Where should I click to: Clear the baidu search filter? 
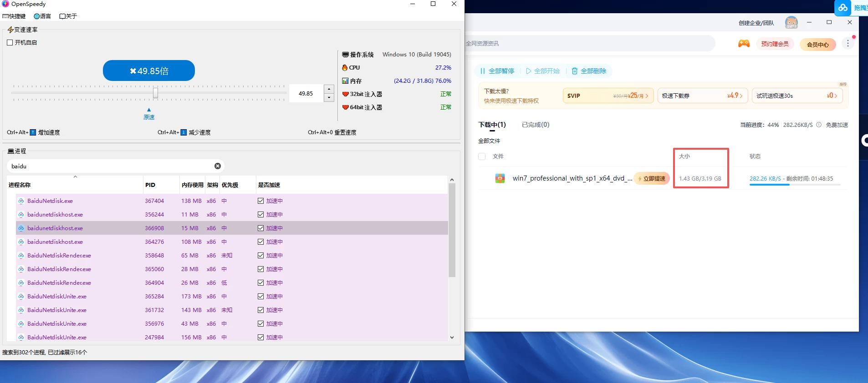218,166
